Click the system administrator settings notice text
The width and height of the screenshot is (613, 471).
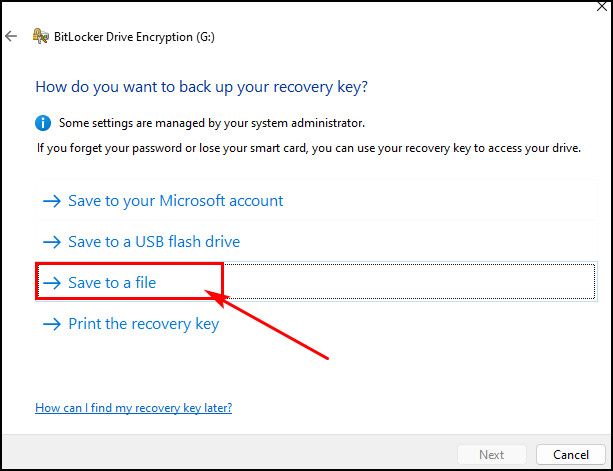pos(212,123)
